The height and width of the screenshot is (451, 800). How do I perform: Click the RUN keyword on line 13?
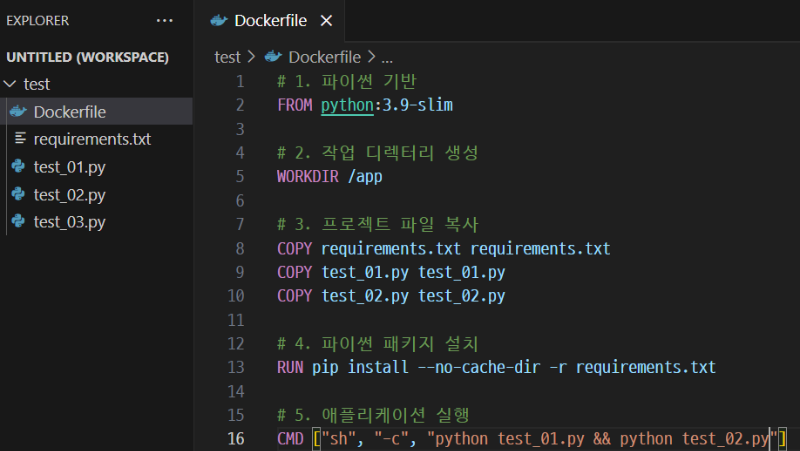click(x=290, y=367)
